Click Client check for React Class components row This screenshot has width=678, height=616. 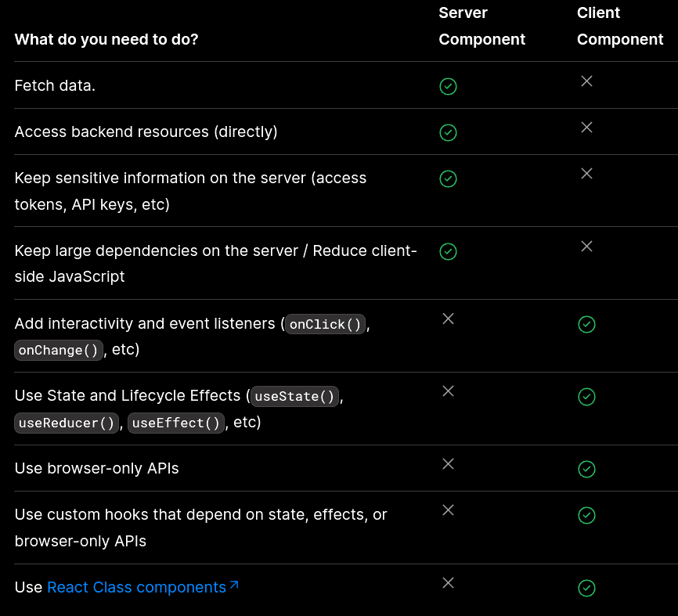coord(586,588)
